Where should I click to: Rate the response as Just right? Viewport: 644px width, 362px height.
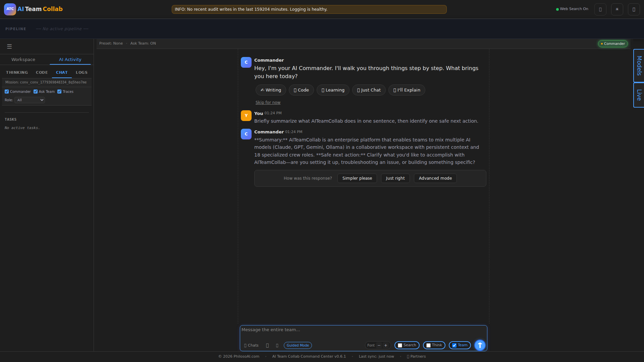point(395,178)
